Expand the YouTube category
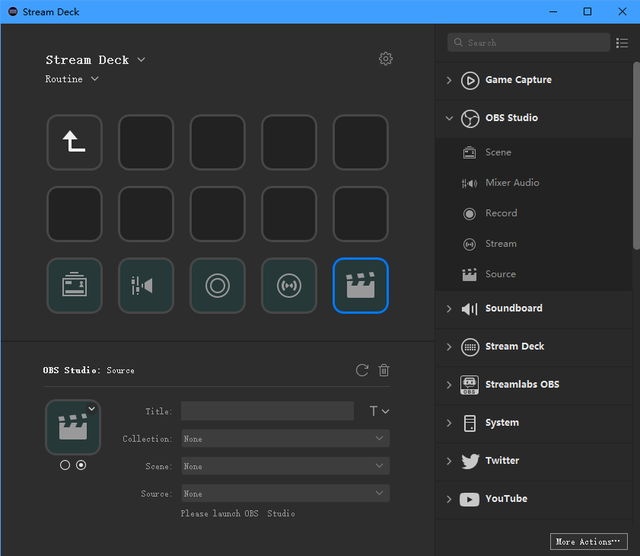 click(449, 499)
